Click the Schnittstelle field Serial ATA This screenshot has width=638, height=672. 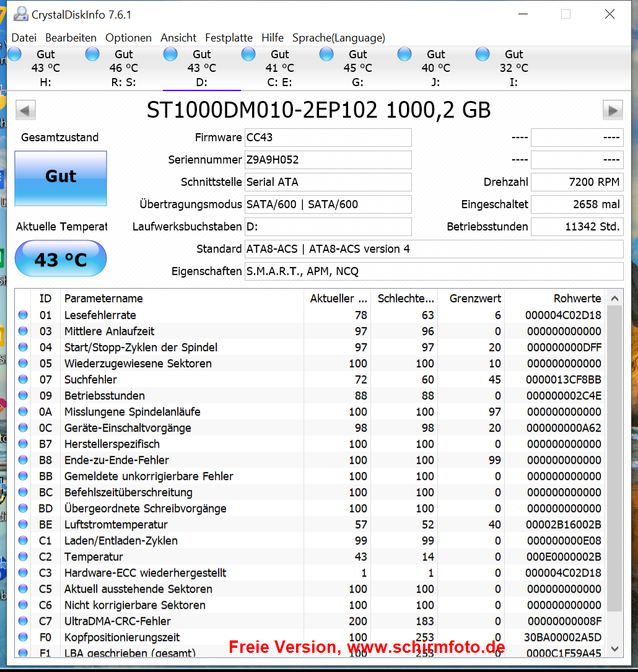[328, 182]
